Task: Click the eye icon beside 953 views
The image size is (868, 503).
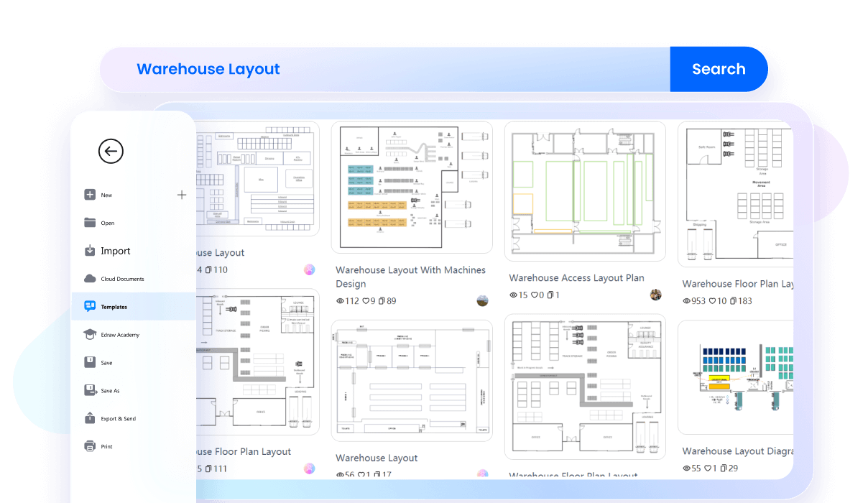Action: [687, 301]
